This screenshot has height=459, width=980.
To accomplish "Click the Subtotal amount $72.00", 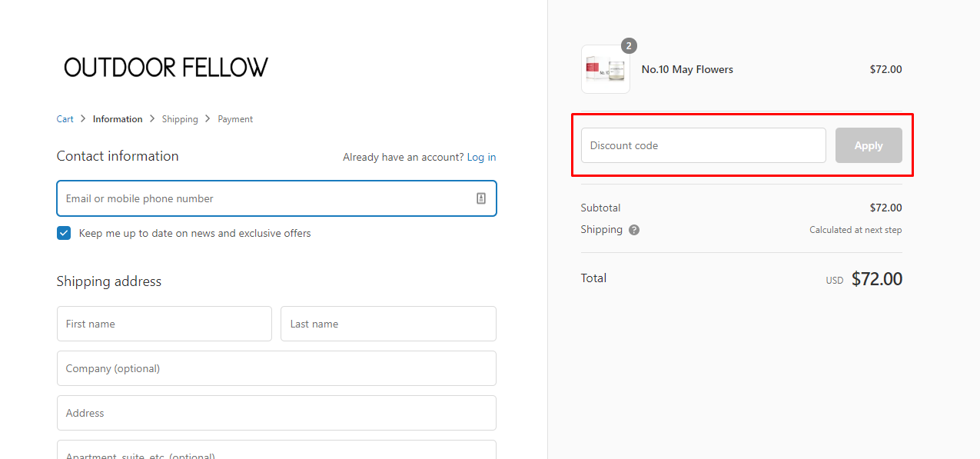I will (885, 208).
